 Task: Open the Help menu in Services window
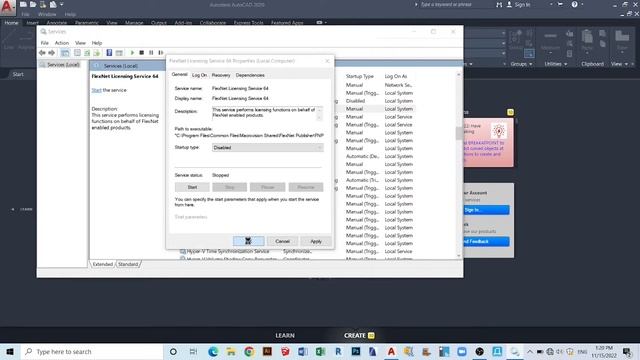97,43
